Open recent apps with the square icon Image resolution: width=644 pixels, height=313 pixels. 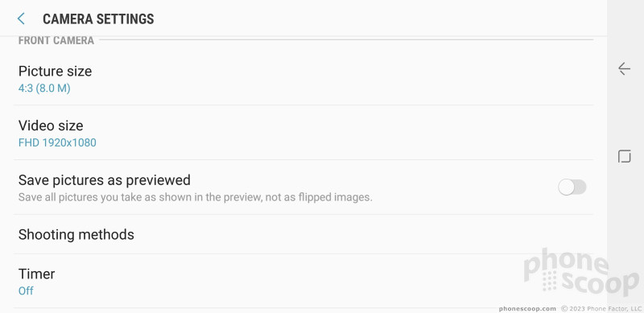tap(625, 156)
